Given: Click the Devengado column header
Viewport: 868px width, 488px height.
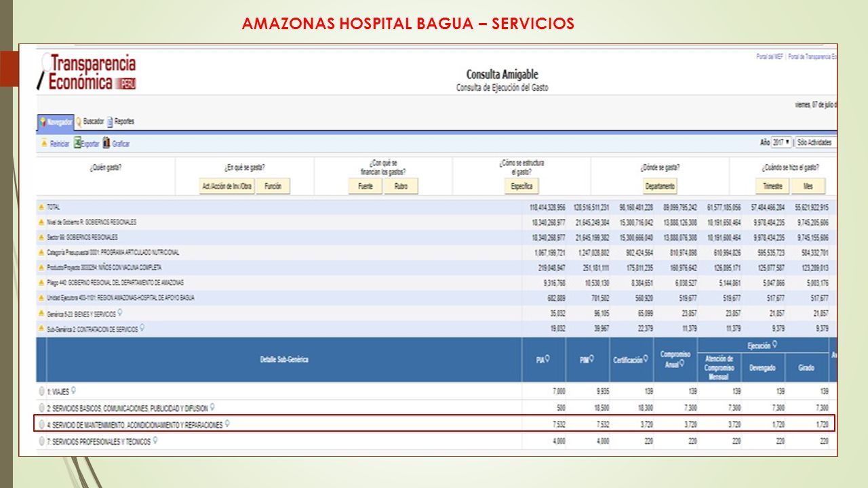Looking at the screenshot, I should tap(763, 368).
